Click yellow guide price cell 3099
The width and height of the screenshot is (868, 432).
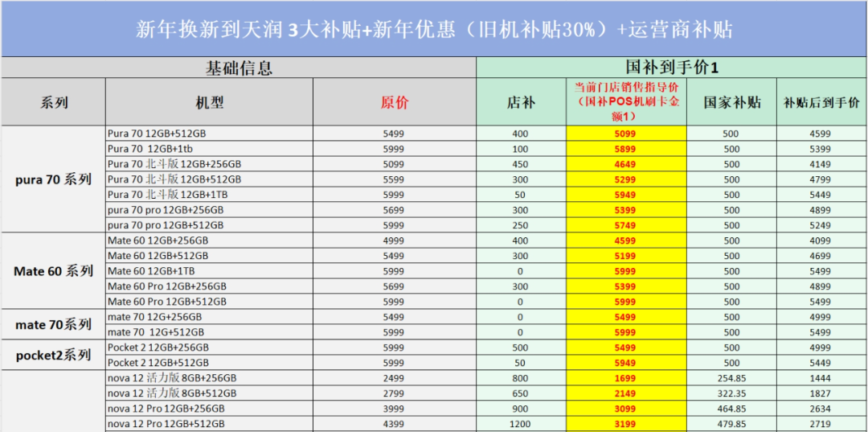(626, 409)
